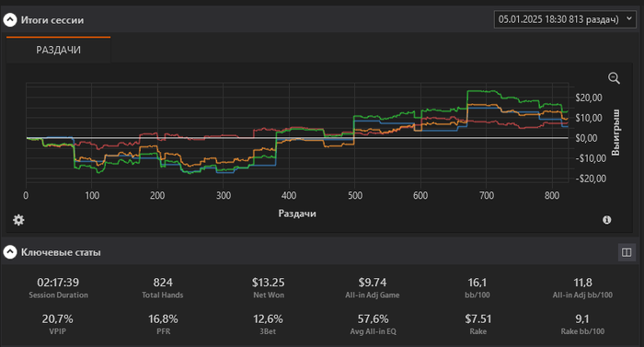Click the Раздачи x-axis title
Viewport: 644px width, 347px height.
pyautogui.click(x=297, y=214)
